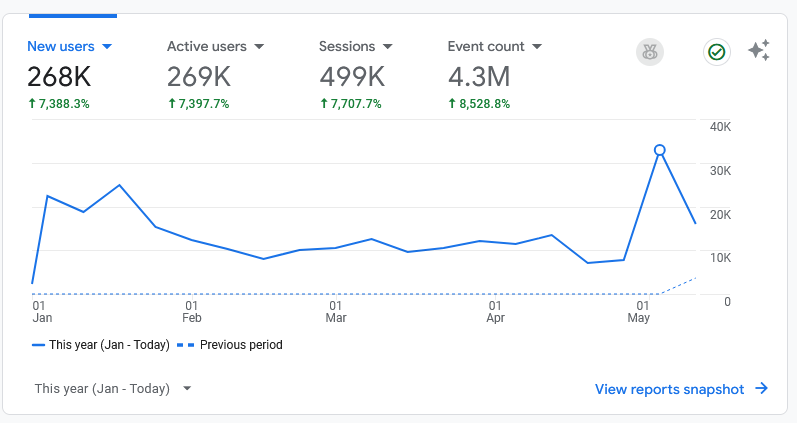Image resolution: width=797 pixels, height=423 pixels.
Task: Click the 10K y-axis label
Action: click(720, 258)
